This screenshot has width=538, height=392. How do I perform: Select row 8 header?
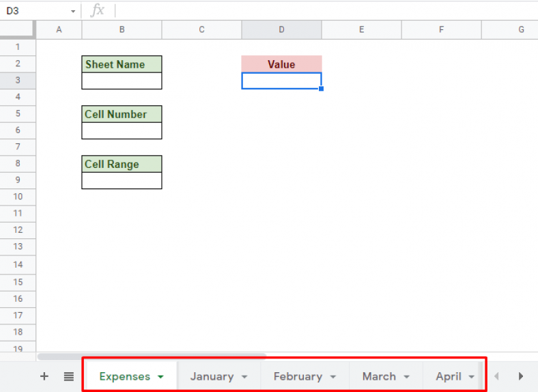pyautogui.click(x=18, y=163)
